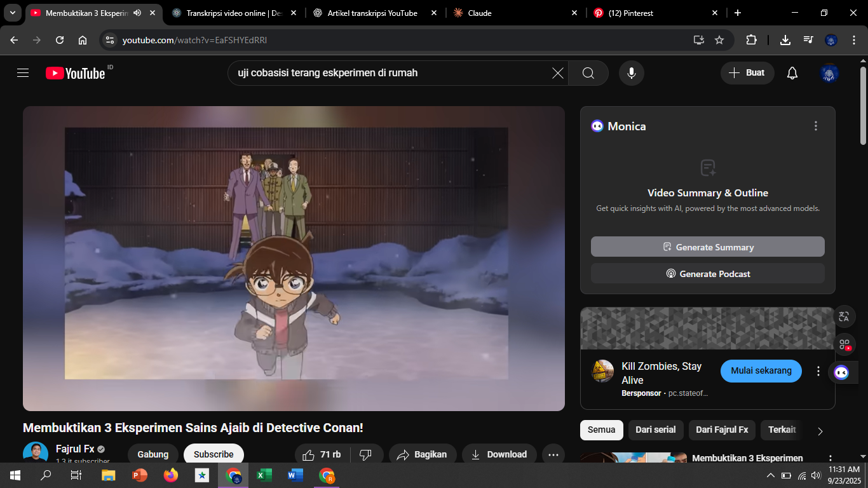Switch to Artikel transkripsi YouTube tab
This screenshot has width=868, height=488.
(375, 13)
